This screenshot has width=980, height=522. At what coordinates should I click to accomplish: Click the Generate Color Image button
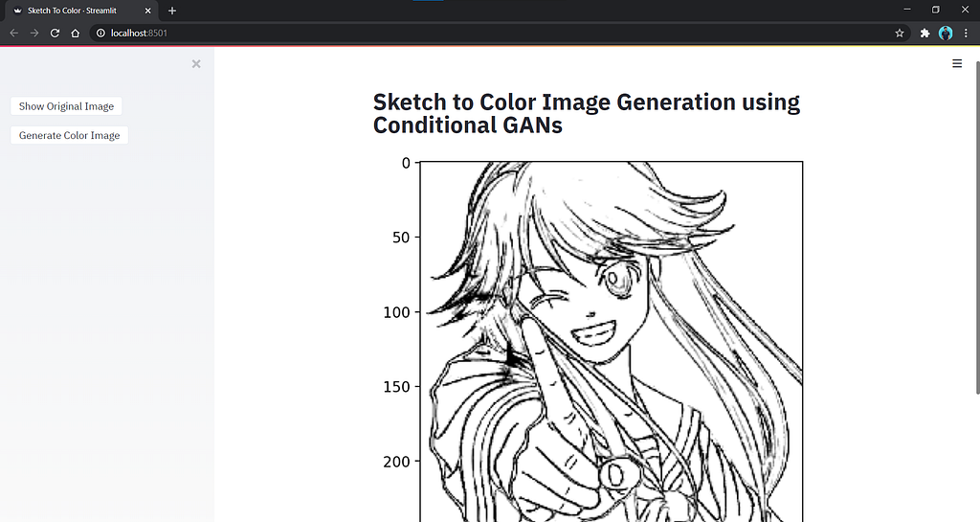click(69, 135)
